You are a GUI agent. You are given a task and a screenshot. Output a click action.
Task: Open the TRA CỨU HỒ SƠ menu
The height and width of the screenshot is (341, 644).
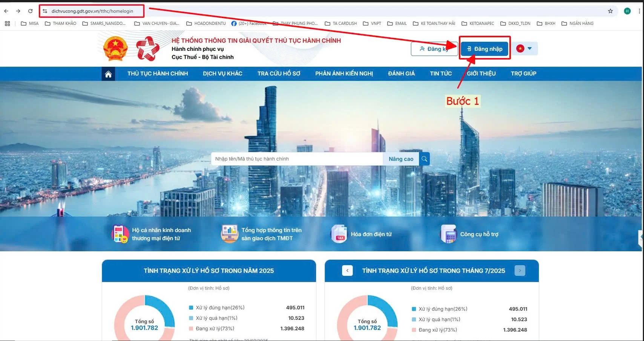click(279, 74)
